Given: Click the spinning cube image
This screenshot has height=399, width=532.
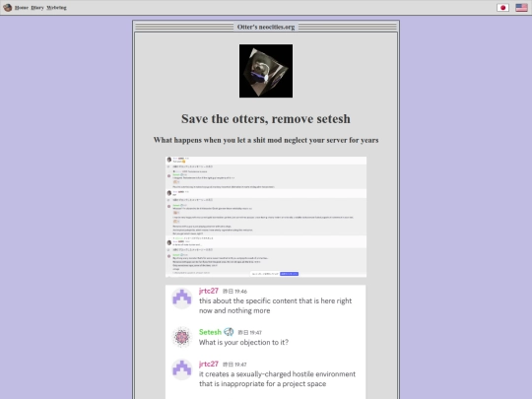Looking at the screenshot, I should tap(266, 71).
